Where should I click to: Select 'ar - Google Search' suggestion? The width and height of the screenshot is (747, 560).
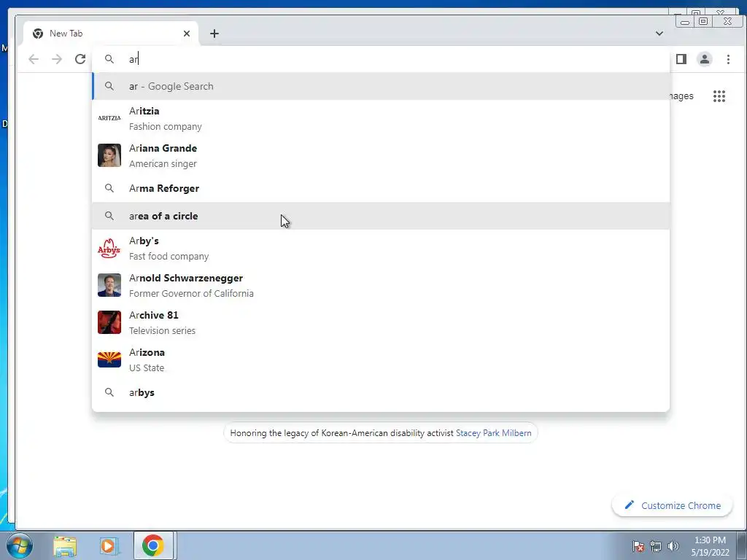click(x=381, y=86)
